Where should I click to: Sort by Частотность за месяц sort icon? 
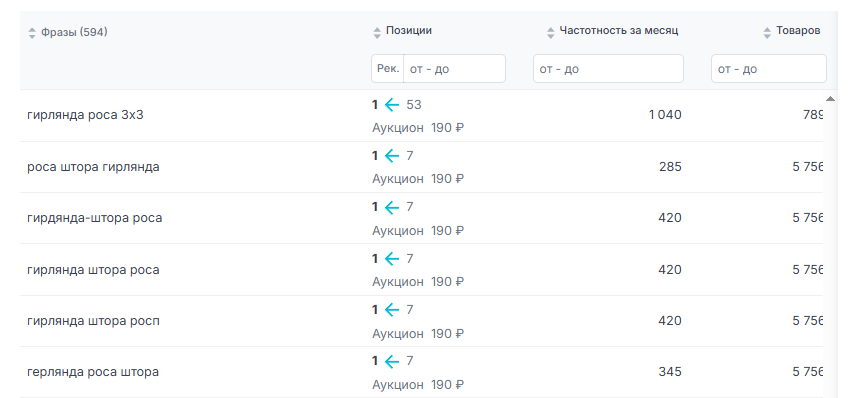pos(550,33)
